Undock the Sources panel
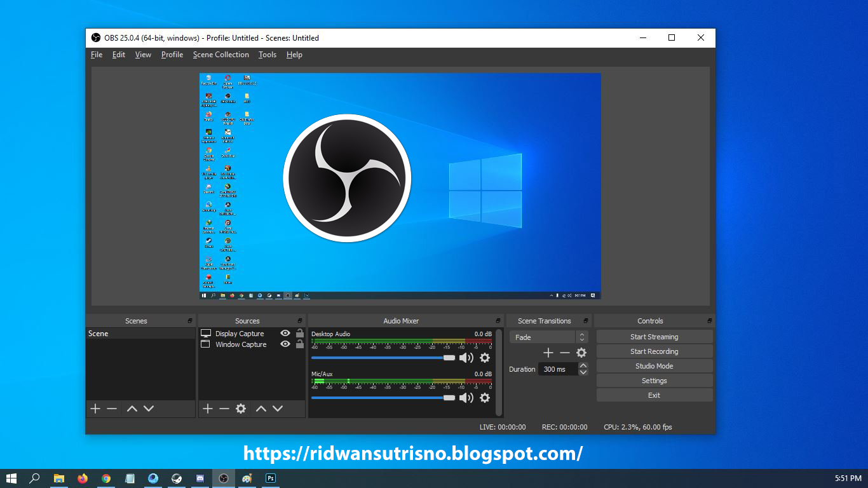This screenshot has height=488, width=868. [300, 321]
